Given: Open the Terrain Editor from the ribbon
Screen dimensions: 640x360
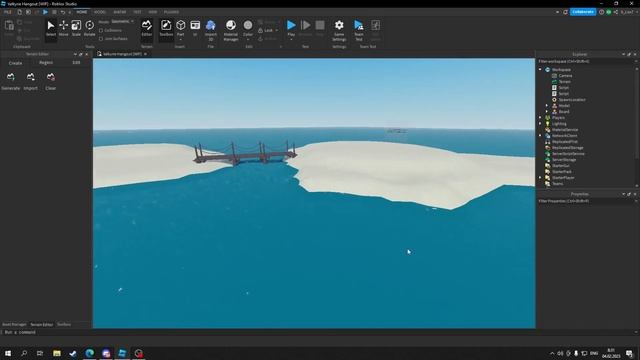Looking at the screenshot, I should pos(147,29).
